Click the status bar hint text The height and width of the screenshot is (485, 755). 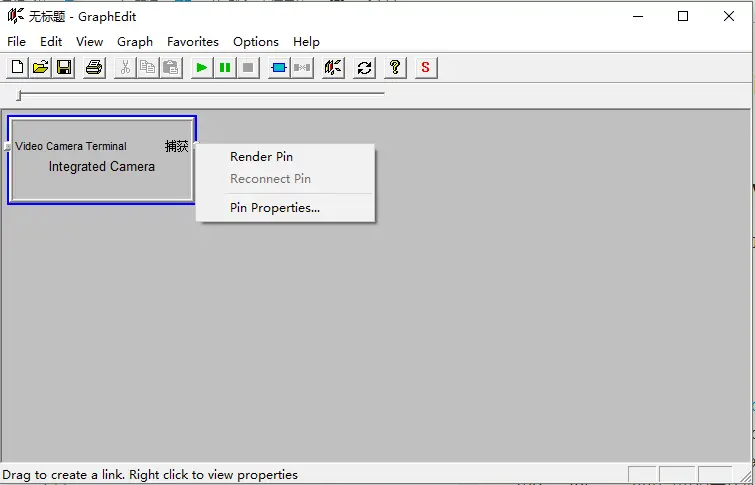click(150, 475)
